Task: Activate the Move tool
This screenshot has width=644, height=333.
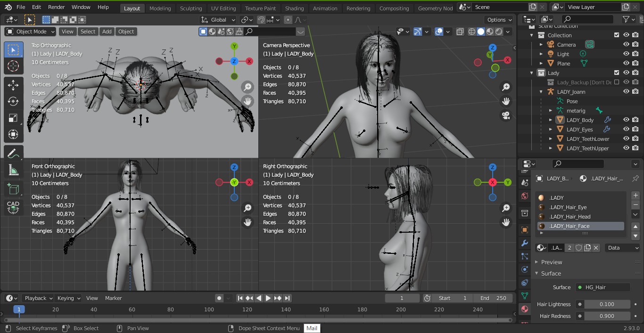Action: point(13,85)
